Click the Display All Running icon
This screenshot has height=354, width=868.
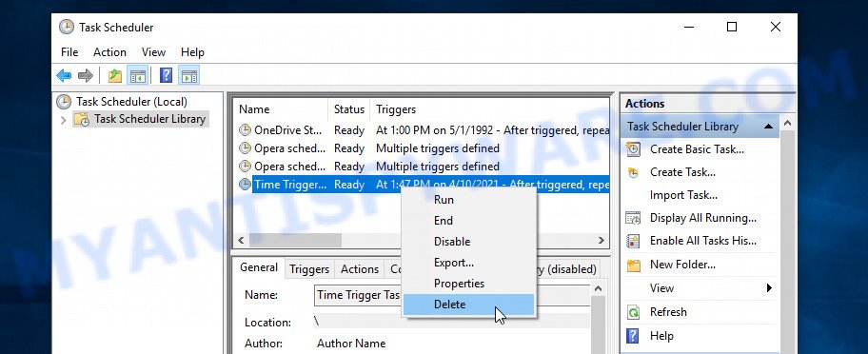[633, 218]
